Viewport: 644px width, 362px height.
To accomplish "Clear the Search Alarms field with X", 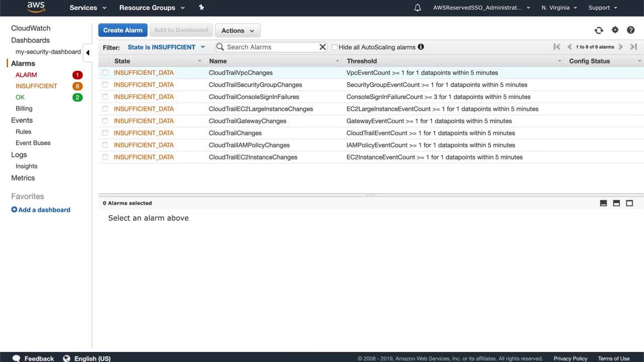I will click(x=323, y=47).
